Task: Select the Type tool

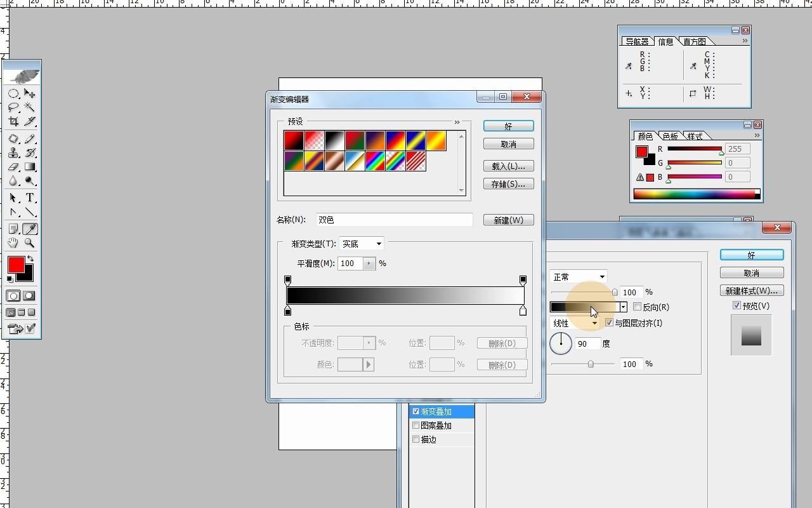Action: [x=30, y=198]
